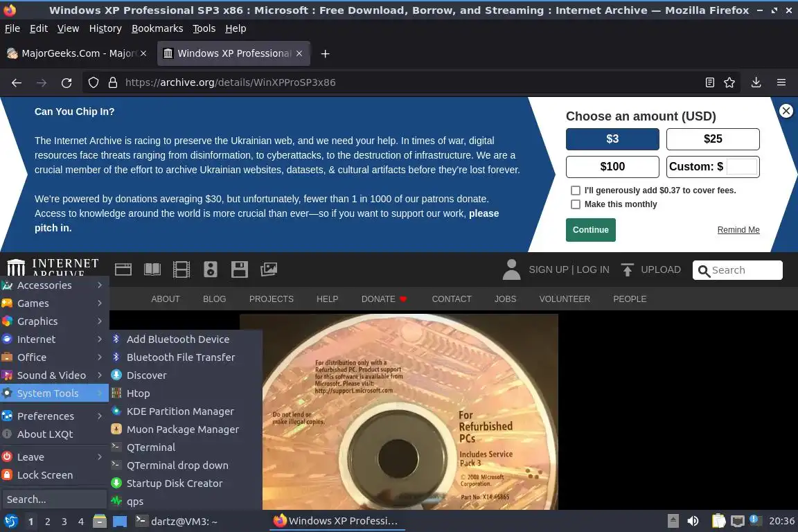Click the network tray icon in the panel
The width and height of the screenshot is (798, 532).
click(x=738, y=522)
